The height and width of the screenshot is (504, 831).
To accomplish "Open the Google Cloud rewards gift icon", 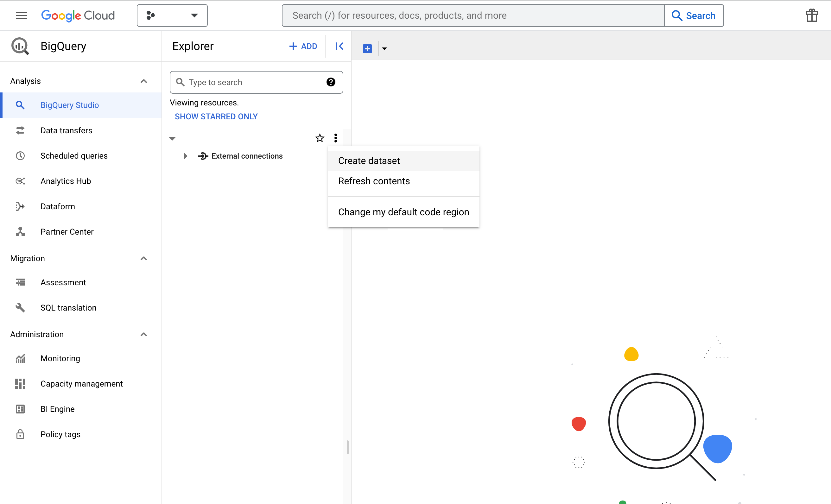I will coord(812,15).
